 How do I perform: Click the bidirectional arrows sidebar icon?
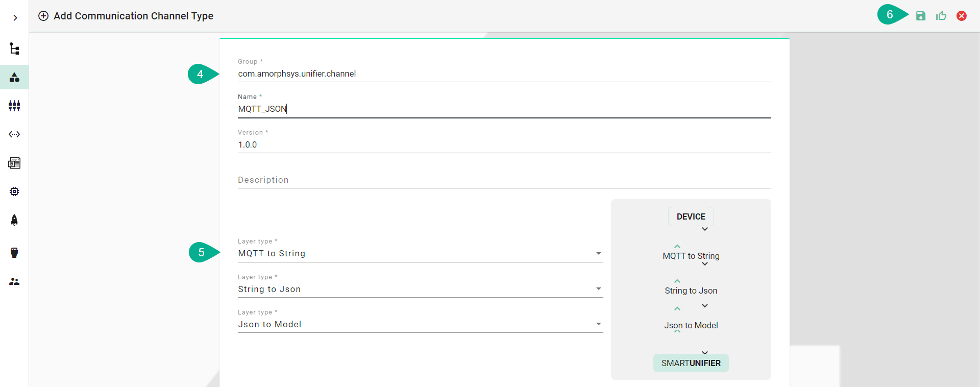tap(14, 135)
